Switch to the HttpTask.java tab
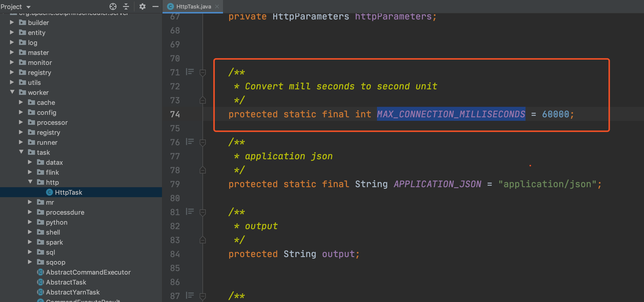 click(193, 6)
